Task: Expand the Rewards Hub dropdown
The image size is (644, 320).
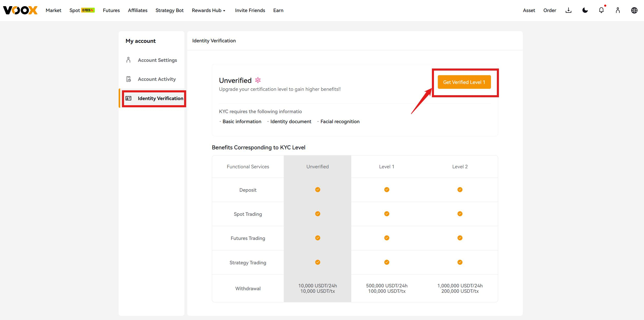Action: pos(209,10)
